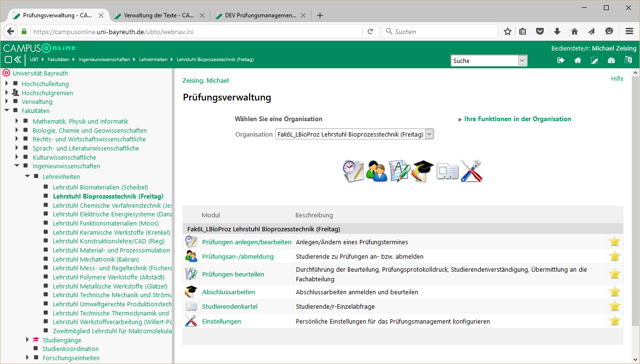Open the Suche dropdown in the header
Image resolution: width=640 pixels, height=364 pixels.
tap(489, 61)
